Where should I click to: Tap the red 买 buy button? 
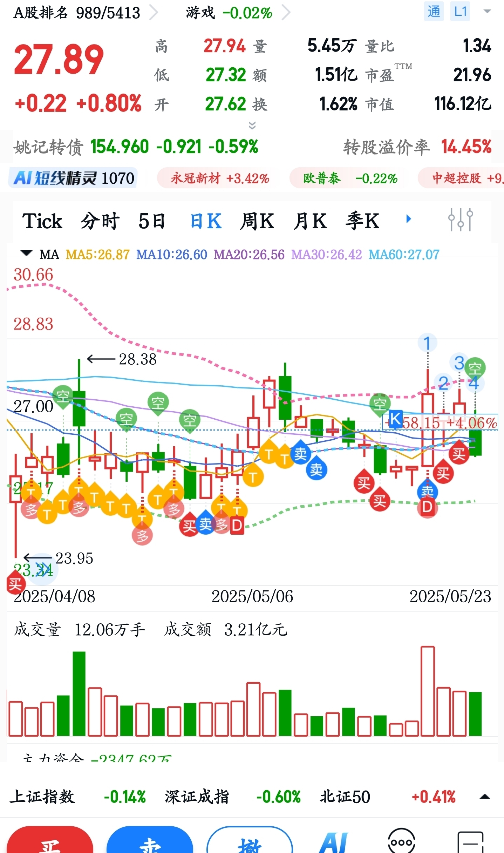50,840
